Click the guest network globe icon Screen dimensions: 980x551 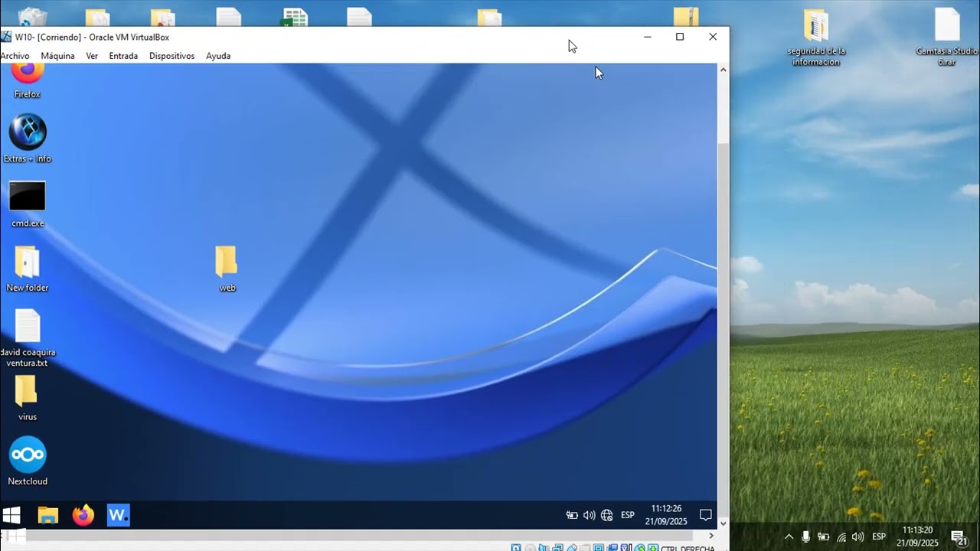[x=607, y=515]
